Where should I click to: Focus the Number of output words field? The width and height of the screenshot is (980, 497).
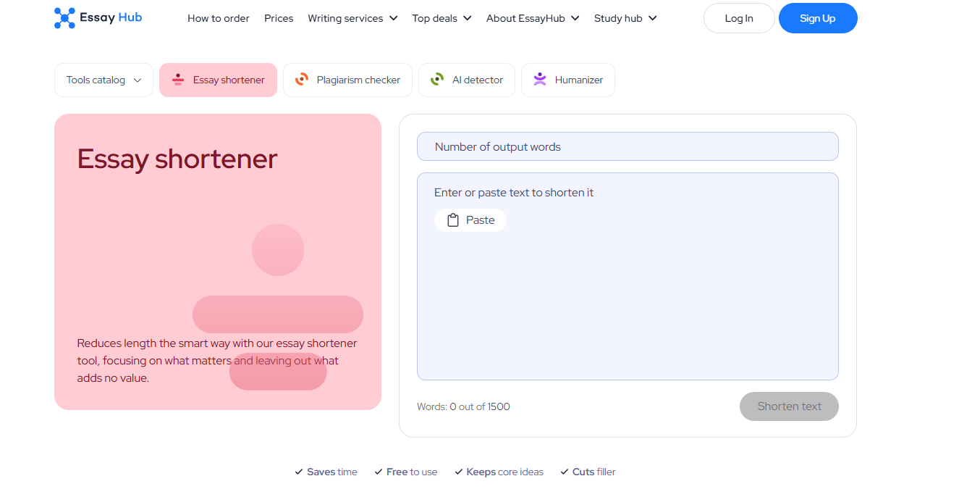[x=628, y=146]
